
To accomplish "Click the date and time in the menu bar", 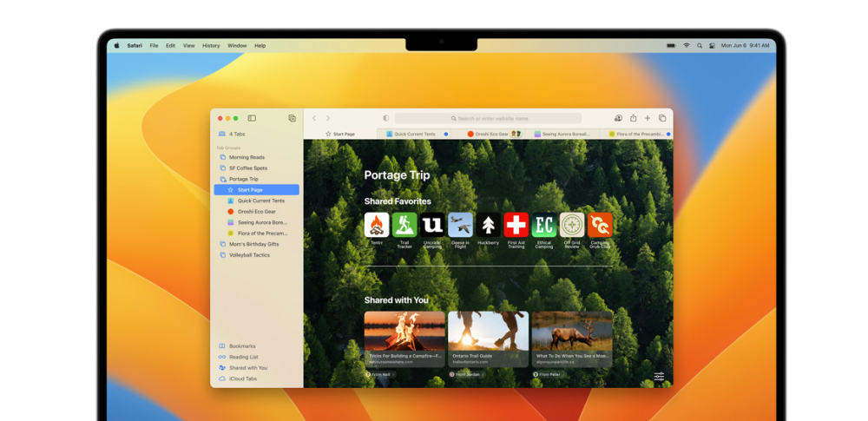I will (745, 45).
